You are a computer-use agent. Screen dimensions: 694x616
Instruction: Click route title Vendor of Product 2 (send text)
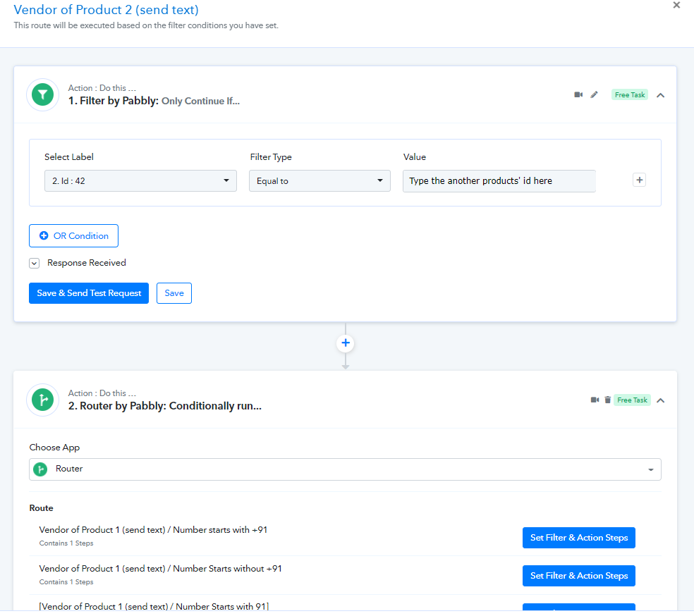tap(106, 10)
